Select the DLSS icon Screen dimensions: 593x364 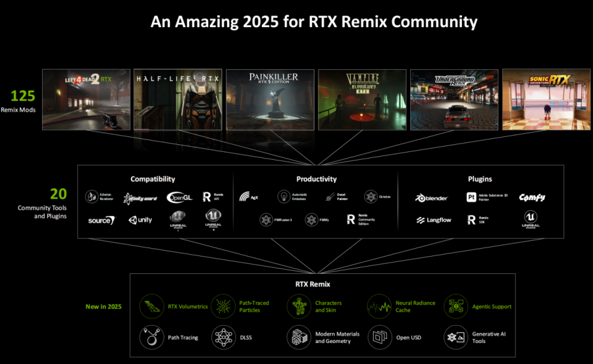click(224, 337)
